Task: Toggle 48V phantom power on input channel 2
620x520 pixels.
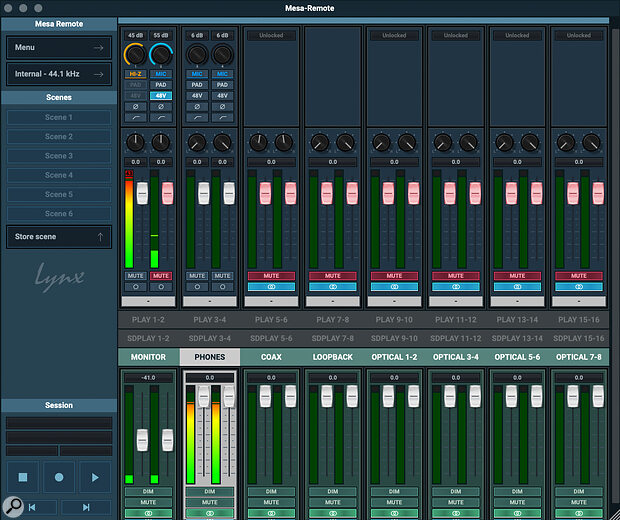Action: (160, 95)
